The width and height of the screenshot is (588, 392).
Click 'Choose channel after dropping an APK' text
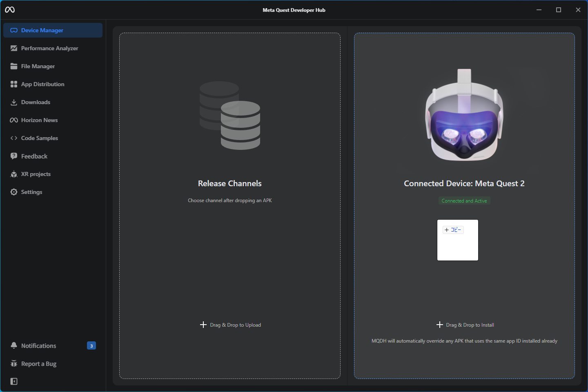230,200
